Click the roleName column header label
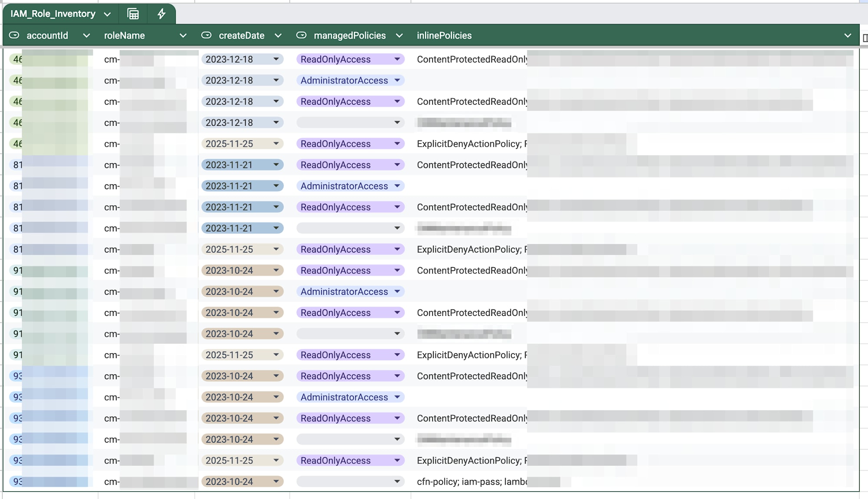This screenshot has width=868, height=499. tap(125, 36)
